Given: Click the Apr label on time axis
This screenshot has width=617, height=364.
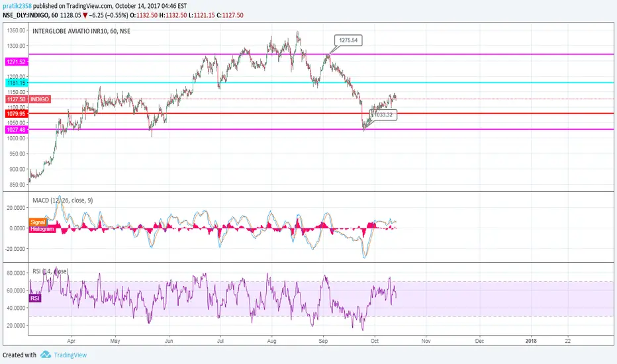Looking at the screenshot, I should [x=71, y=341].
